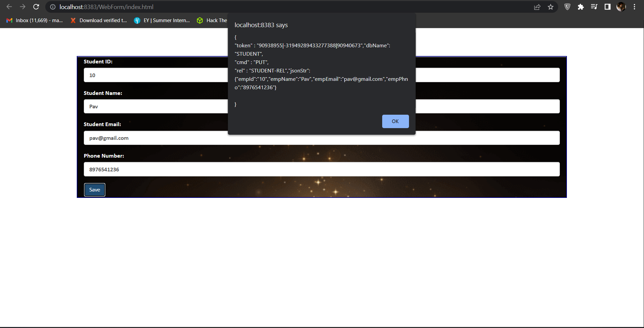Viewport: 644px width, 328px height.
Task: Click OK in the alert dialog
Action: coord(395,121)
